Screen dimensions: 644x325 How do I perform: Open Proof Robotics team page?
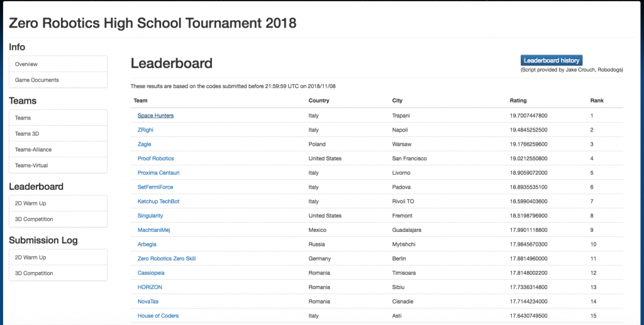point(155,158)
